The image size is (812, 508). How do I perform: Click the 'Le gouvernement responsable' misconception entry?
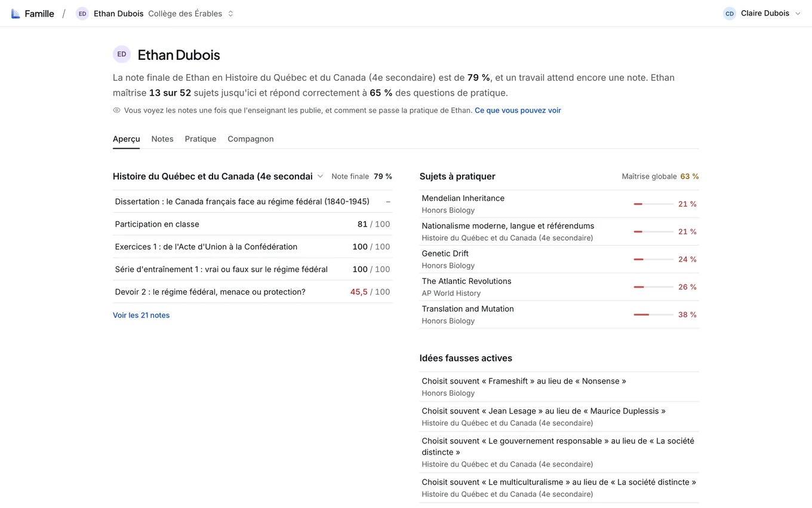[559, 452]
